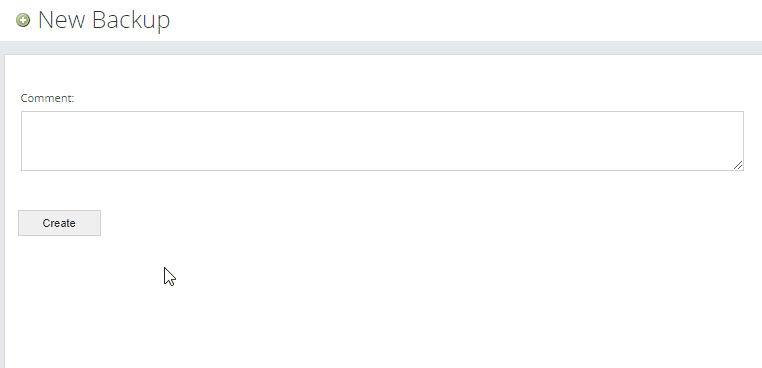The height and width of the screenshot is (368, 762).
Task: Select the word Backup in the title
Action: pyautogui.click(x=131, y=20)
